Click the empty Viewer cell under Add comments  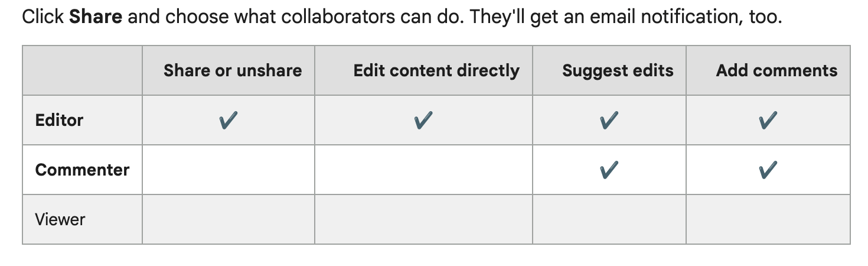click(x=768, y=220)
